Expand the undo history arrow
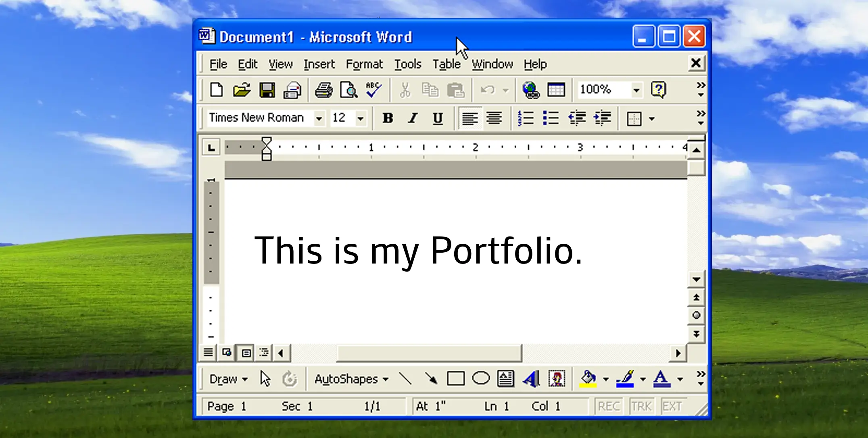Screen dimensions: 868x438 (x=505, y=90)
